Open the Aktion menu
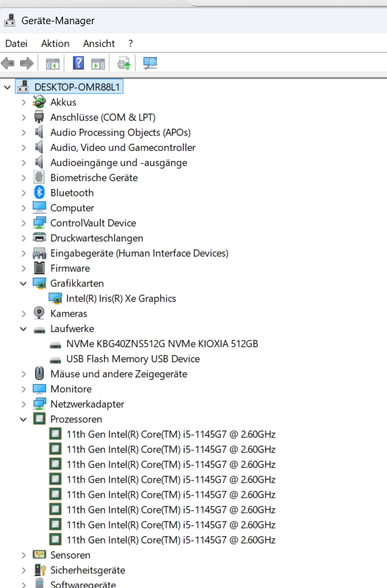 tap(55, 44)
